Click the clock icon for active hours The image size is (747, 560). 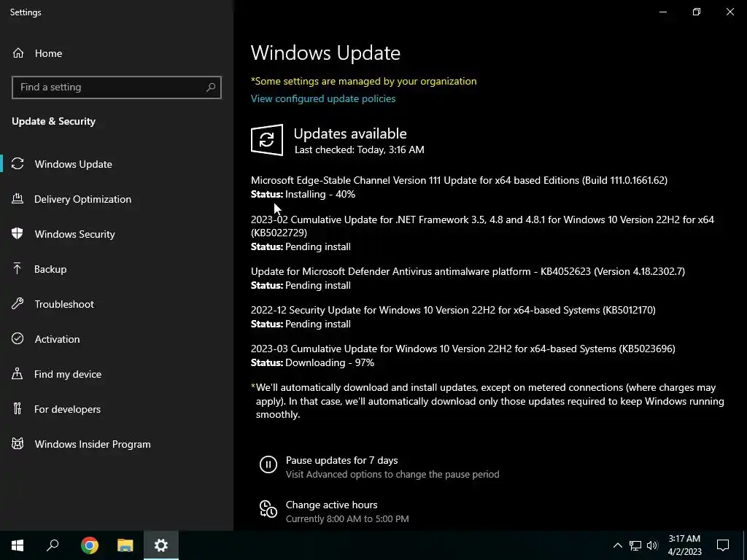click(268, 509)
